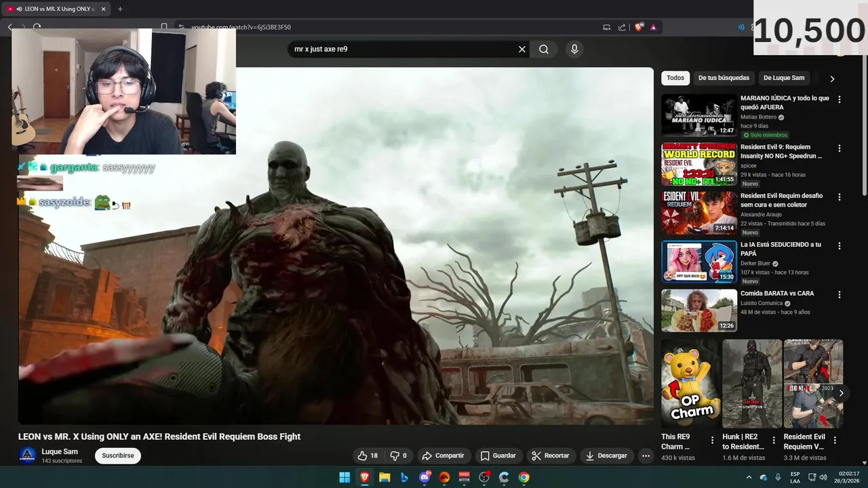Open File Explorer from the taskbar
This screenshot has width=868, height=488.
[384, 477]
